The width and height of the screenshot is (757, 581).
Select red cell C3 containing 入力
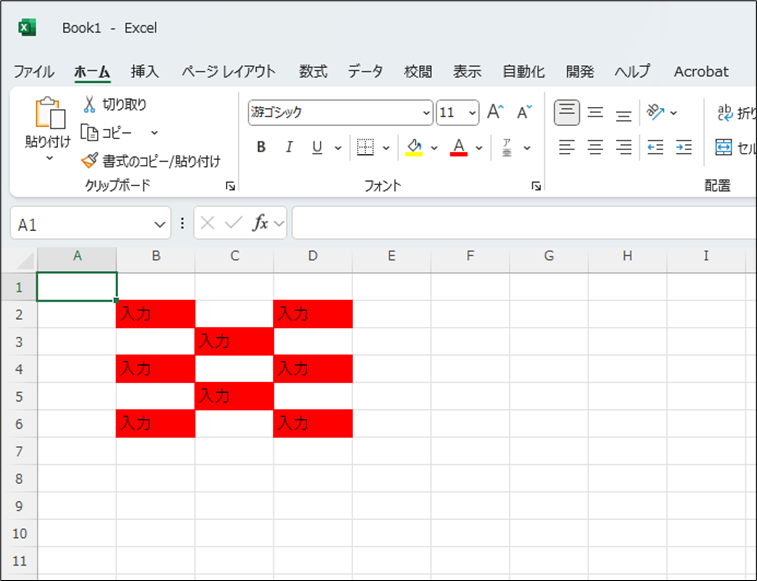tap(234, 341)
